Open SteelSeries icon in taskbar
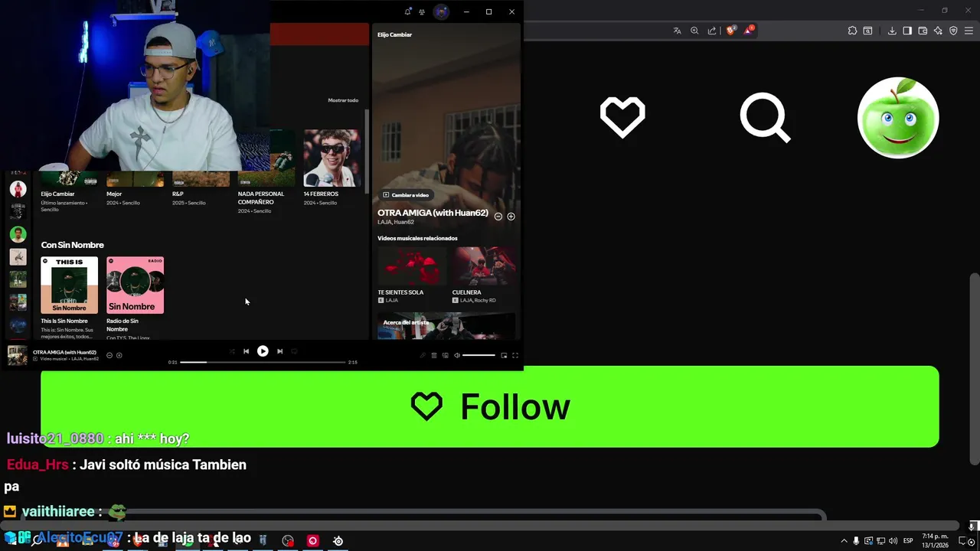The height and width of the screenshot is (551, 980). point(338,541)
